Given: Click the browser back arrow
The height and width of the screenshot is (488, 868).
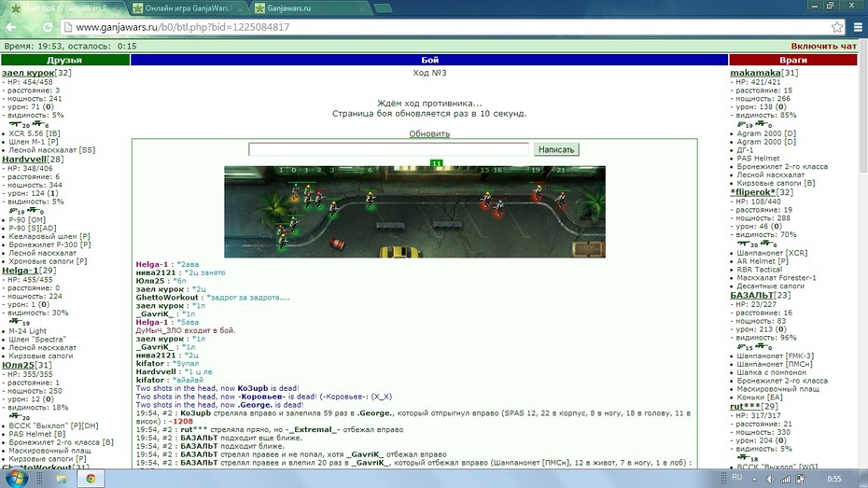Looking at the screenshot, I should pos(11,27).
